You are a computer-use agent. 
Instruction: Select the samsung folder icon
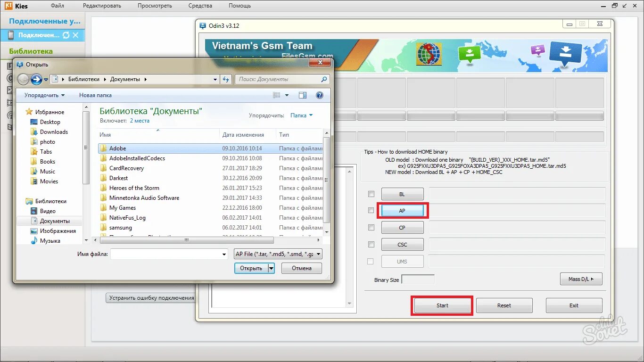click(103, 228)
